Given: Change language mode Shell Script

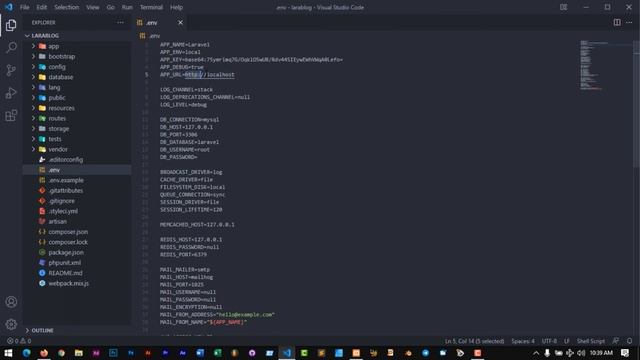Looking at the screenshot, I should tap(591, 341).
